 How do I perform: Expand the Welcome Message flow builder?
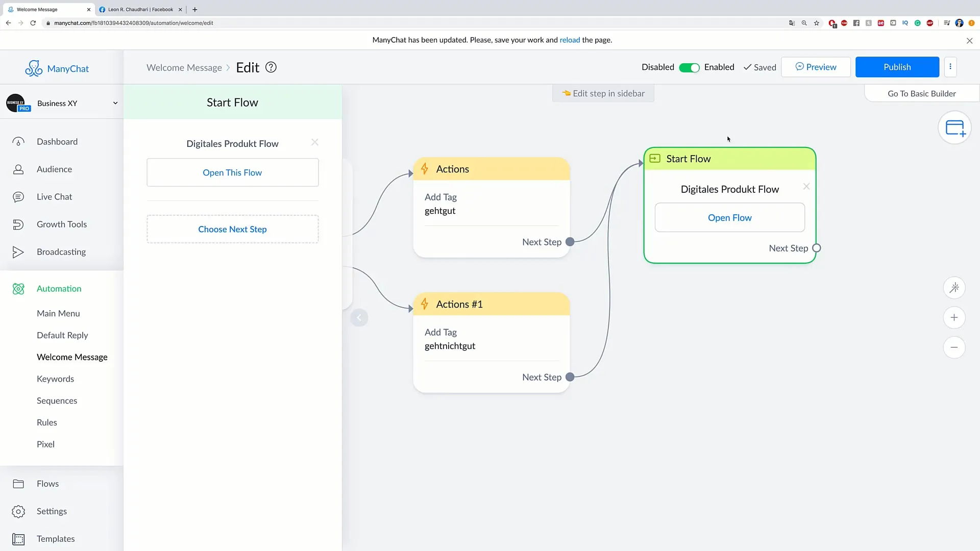(x=358, y=317)
